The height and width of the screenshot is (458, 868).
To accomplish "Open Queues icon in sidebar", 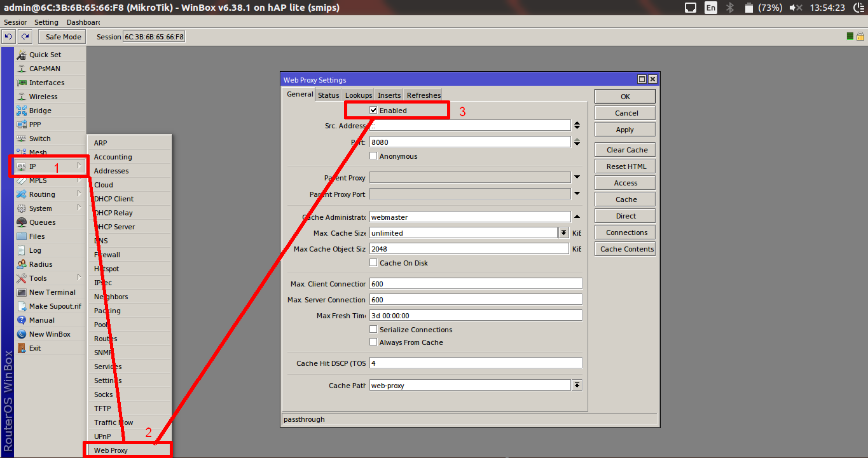I will (22, 222).
